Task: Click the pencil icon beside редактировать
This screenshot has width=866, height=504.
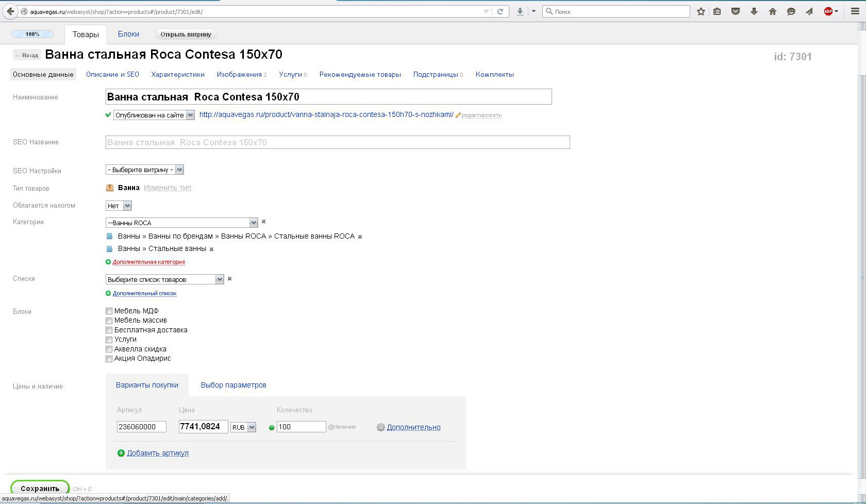Action: [458, 115]
